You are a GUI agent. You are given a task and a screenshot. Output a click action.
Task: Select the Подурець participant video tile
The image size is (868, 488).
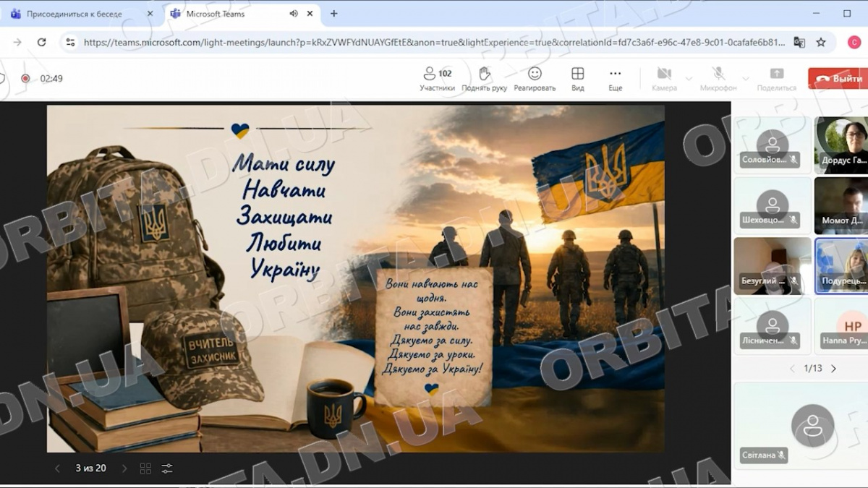tap(841, 265)
